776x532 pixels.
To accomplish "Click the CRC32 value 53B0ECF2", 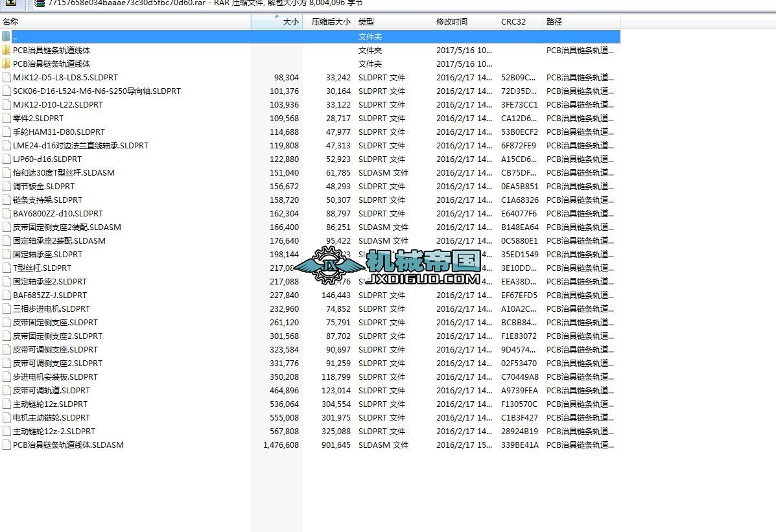I will pyautogui.click(x=519, y=132).
